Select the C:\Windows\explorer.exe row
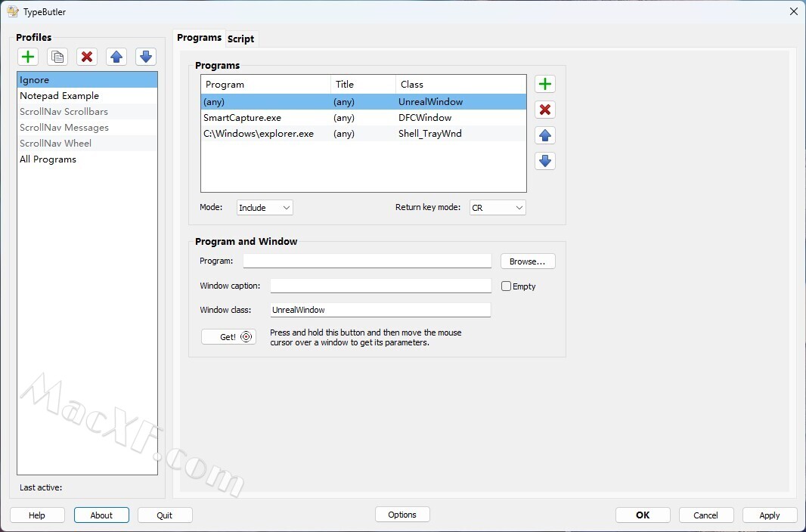806x532 pixels. (x=364, y=134)
